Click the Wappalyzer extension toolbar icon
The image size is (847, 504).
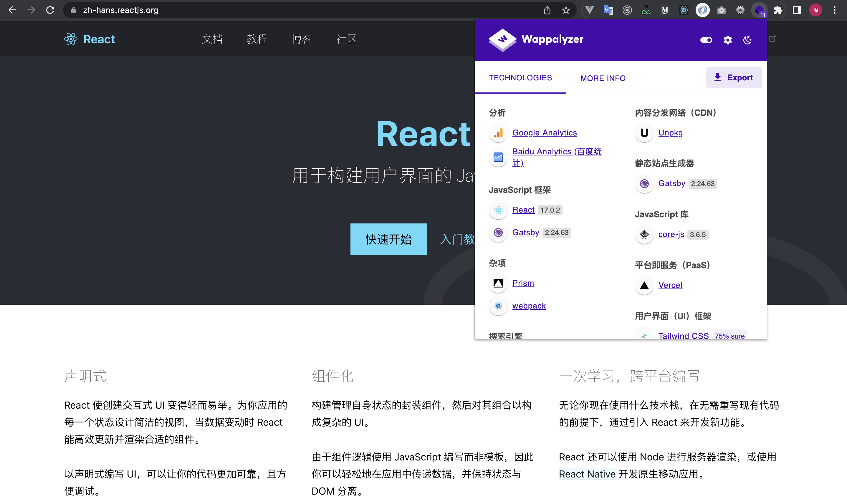(759, 10)
